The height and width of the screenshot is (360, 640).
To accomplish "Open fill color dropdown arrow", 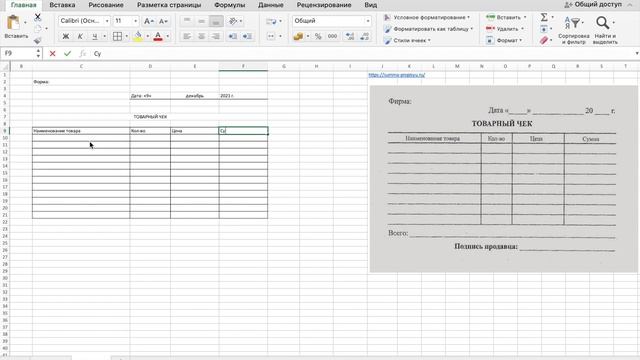I will click(x=147, y=36).
